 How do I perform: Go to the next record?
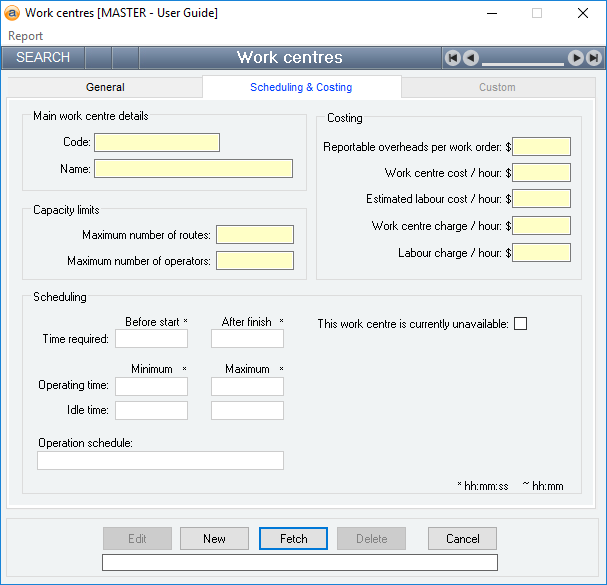[576, 58]
